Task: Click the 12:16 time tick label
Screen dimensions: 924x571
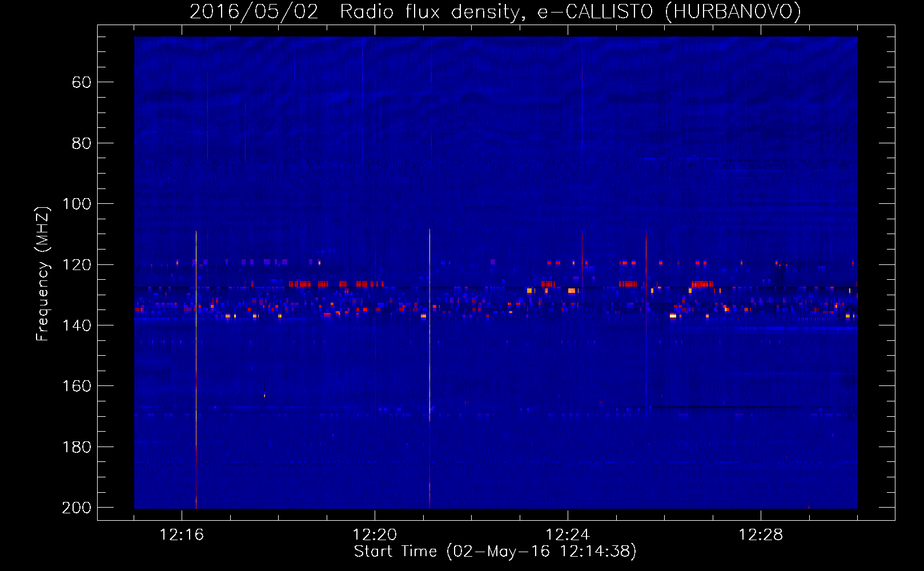Action: pos(182,535)
